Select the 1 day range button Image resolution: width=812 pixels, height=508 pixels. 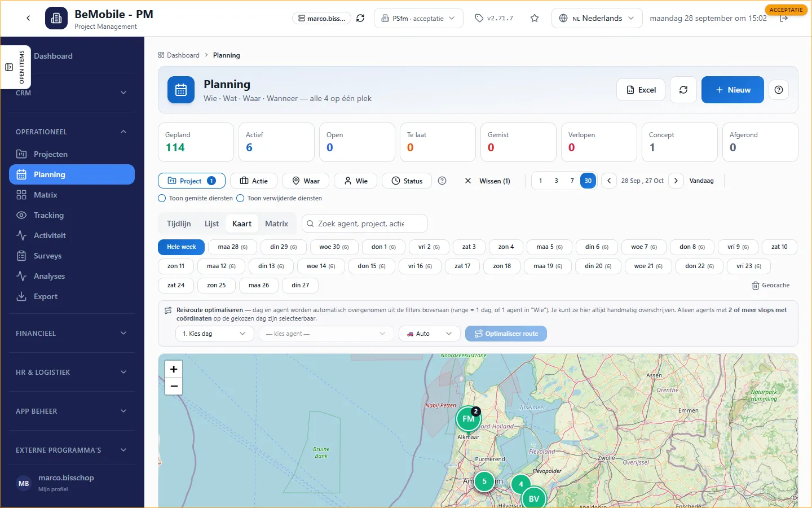pyautogui.click(x=541, y=181)
